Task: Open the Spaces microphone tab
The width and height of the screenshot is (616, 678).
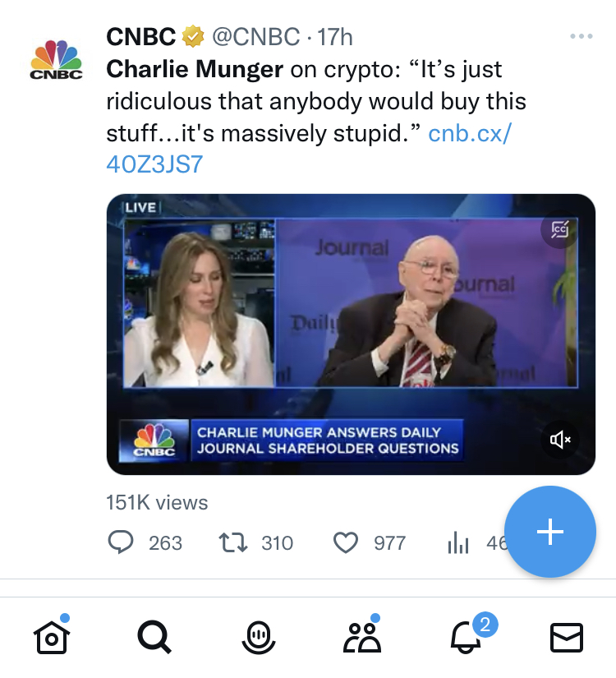Action: click(258, 637)
